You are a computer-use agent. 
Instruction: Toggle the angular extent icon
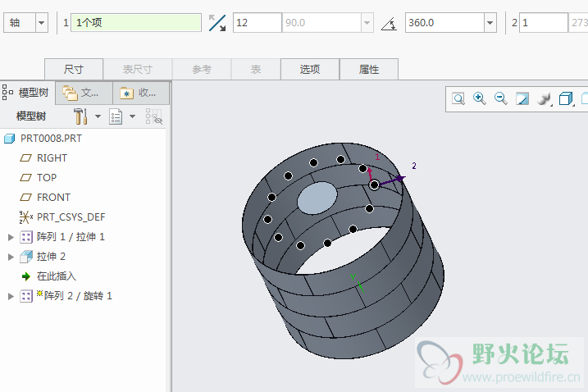[x=389, y=23]
